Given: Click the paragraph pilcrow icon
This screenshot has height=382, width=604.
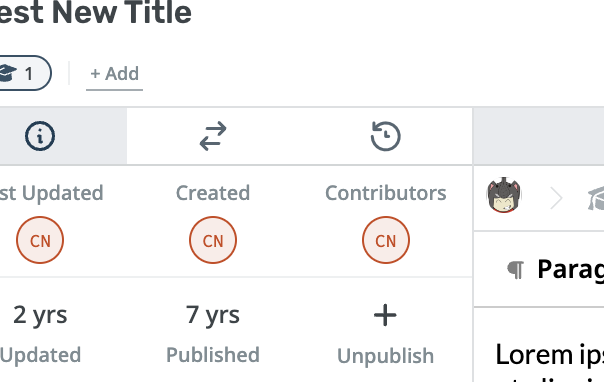Looking at the screenshot, I should coord(516,270).
